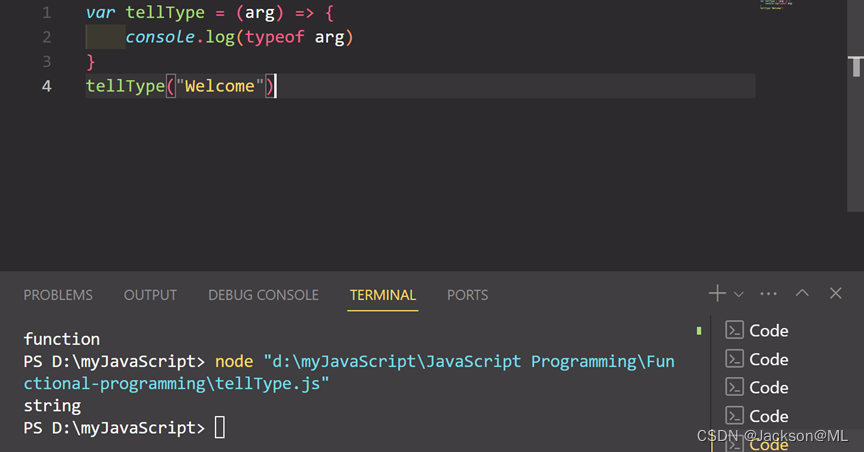Click the green command decoration marker in terminal
The height and width of the screenshot is (452, 864).
coord(699,331)
